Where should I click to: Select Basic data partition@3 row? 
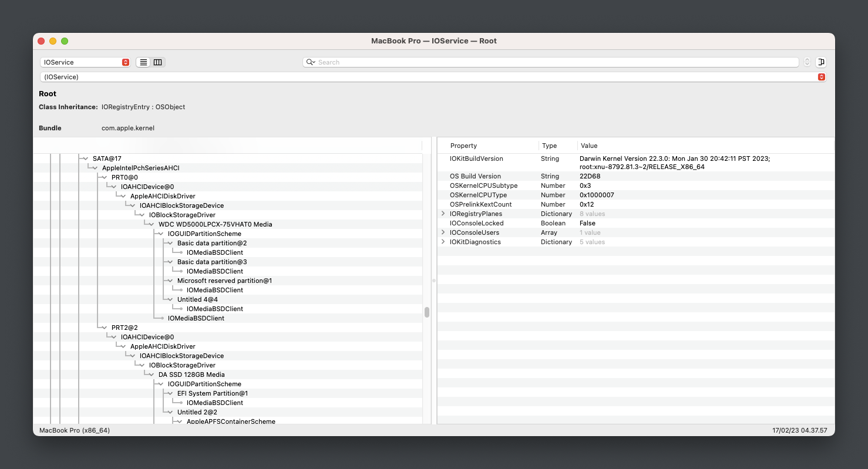212,262
